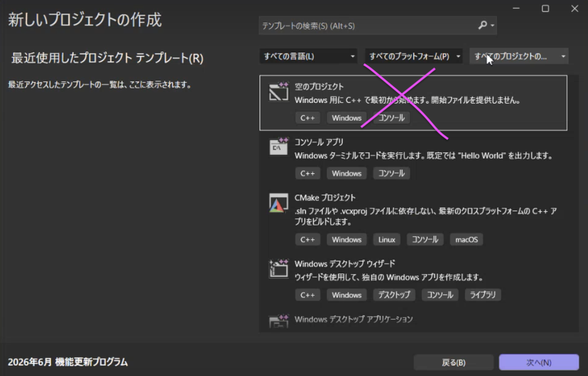
Task: Close the new project dialog
Action: pos(574,8)
